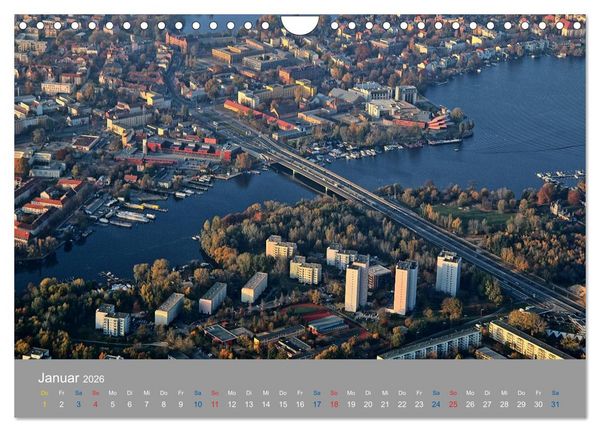Select day 26 in the calendar row
Image resolution: width=600 pixels, height=432 pixels.
pyautogui.click(x=470, y=404)
